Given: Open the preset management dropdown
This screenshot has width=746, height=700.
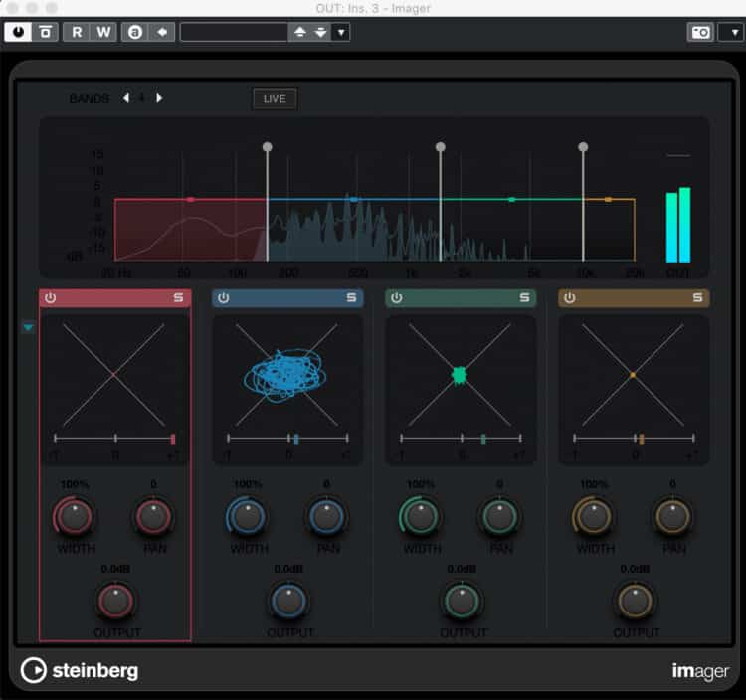Looking at the screenshot, I should click(341, 33).
